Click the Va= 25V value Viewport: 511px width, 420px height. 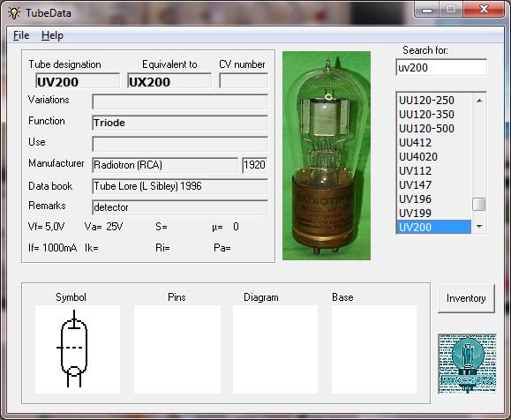[x=103, y=227]
